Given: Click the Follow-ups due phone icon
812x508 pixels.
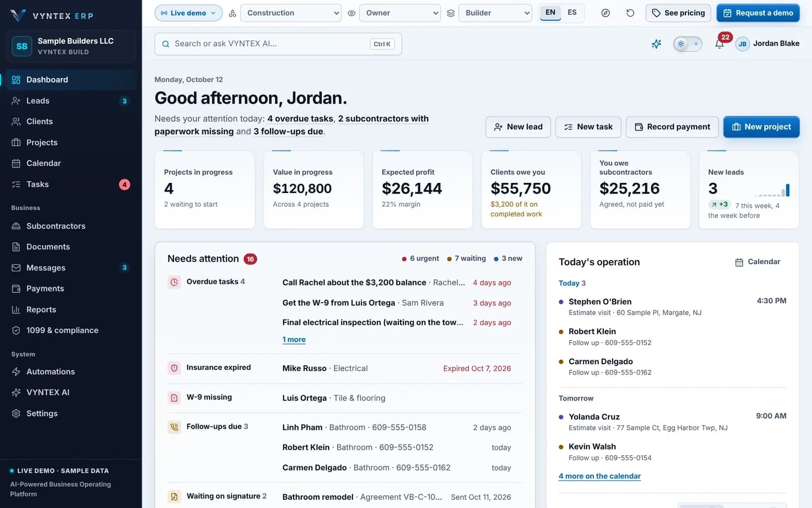Looking at the screenshot, I should tap(174, 427).
